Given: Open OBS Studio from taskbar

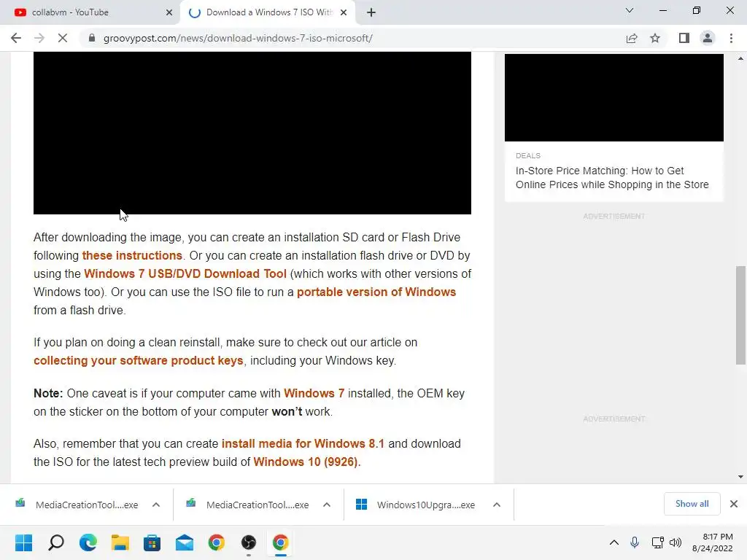Looking at the screenshot, I should pyautogui.click(x=249, y=542).
